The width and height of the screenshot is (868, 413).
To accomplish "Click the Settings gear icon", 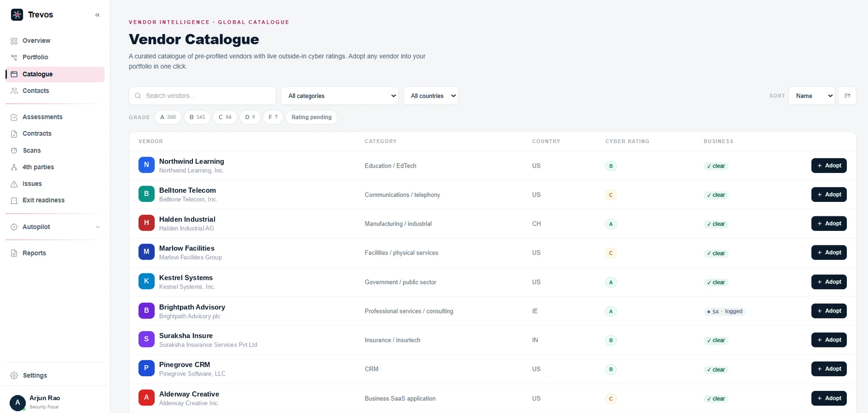I will (14, 375).
